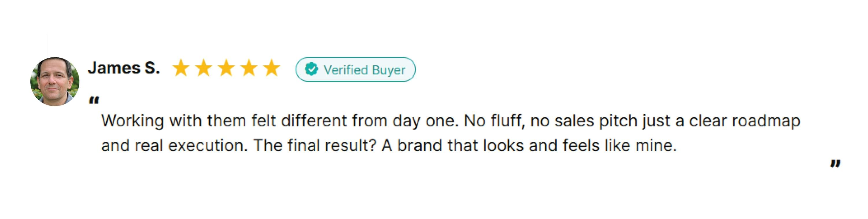Click the words "clear roadmap" in the review
Viewport: 868px width, 219px height.
(x=744, y=121)
